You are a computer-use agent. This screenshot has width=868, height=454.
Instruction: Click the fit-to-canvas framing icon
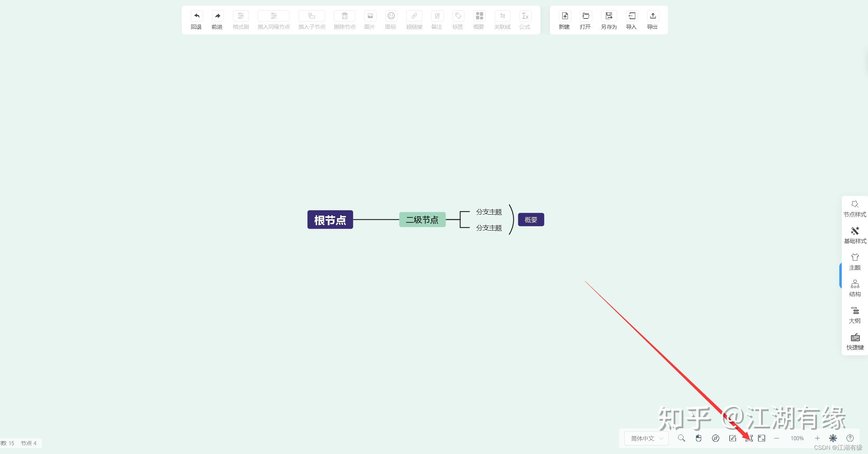[749, 438]
